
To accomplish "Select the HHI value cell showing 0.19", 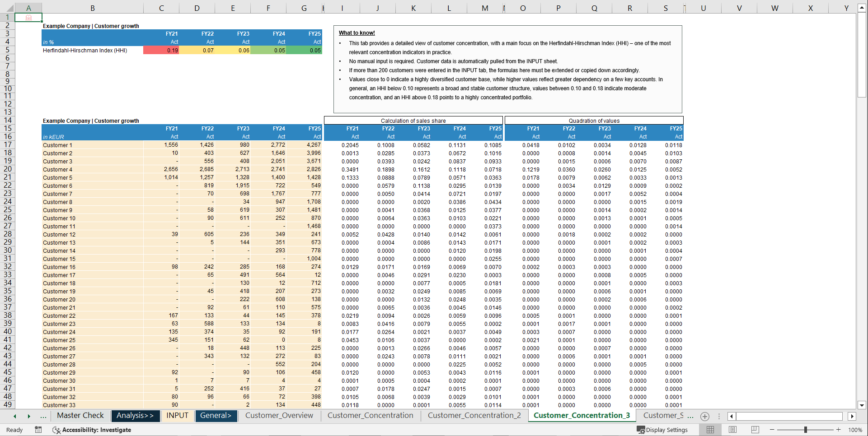I will click(161, 50).
